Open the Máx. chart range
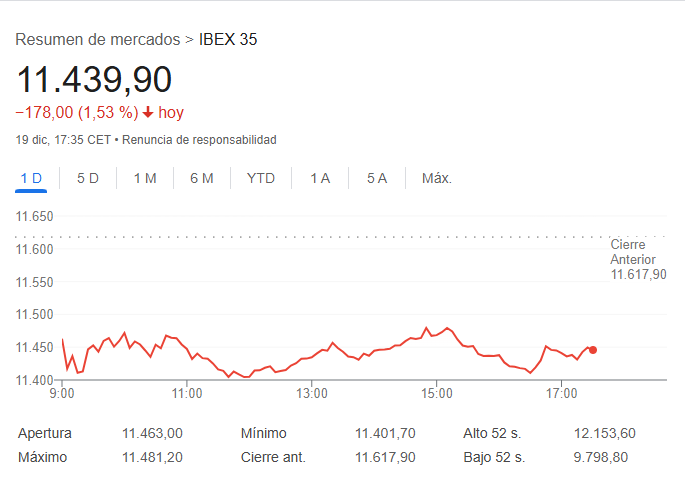Viewport: 685px width, 479px height. point(437,178)
